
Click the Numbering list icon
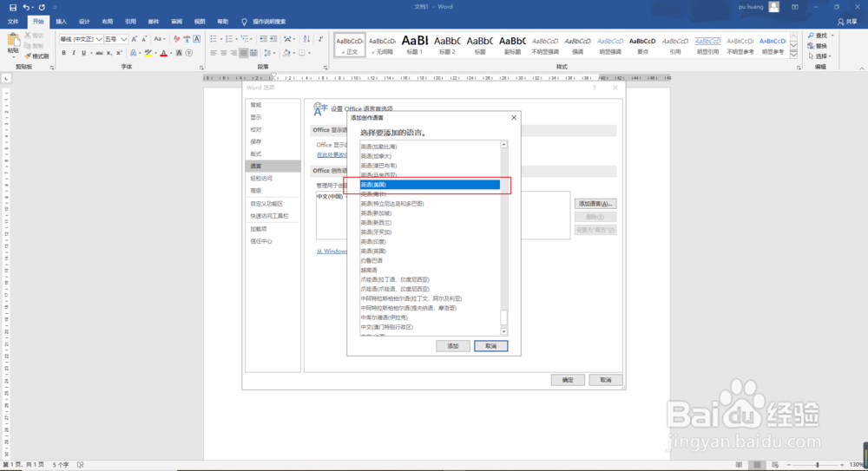pyautogui.click(x=229, y=39)
